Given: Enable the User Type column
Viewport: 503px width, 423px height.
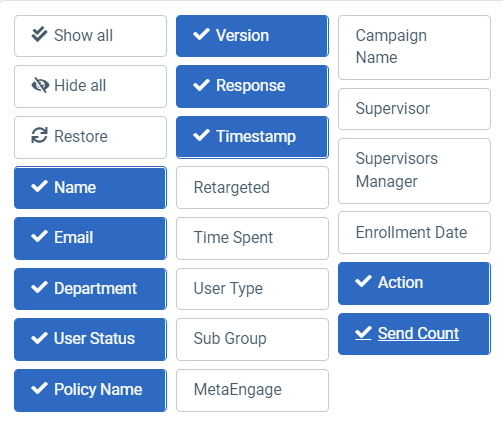Looking at the screenshot, I should tap(252, 289).
